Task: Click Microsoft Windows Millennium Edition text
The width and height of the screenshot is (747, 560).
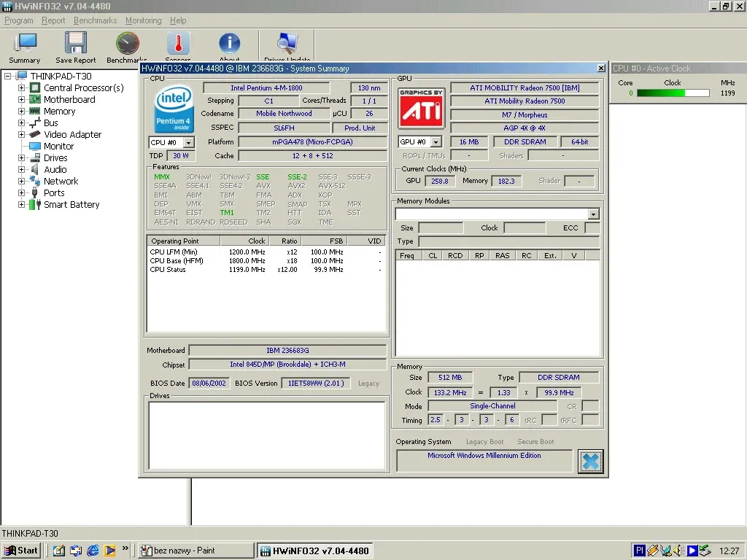Action: pos(484,456)
